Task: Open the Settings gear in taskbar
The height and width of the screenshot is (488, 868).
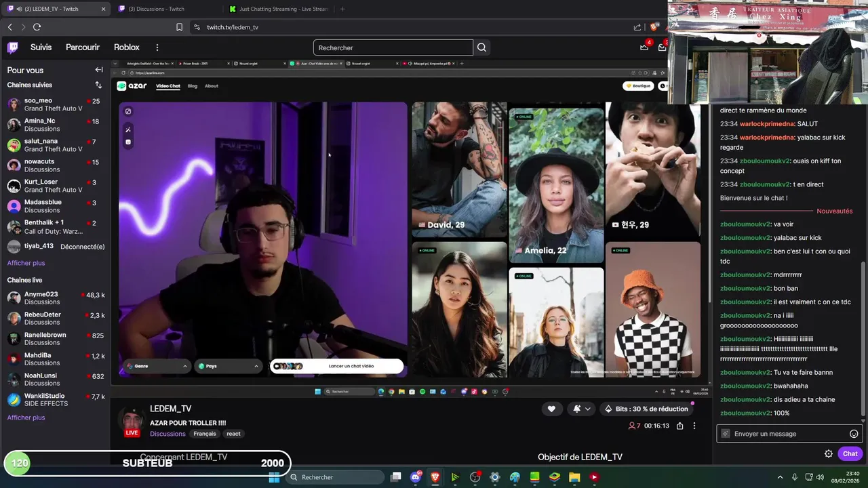Action: 495,477
